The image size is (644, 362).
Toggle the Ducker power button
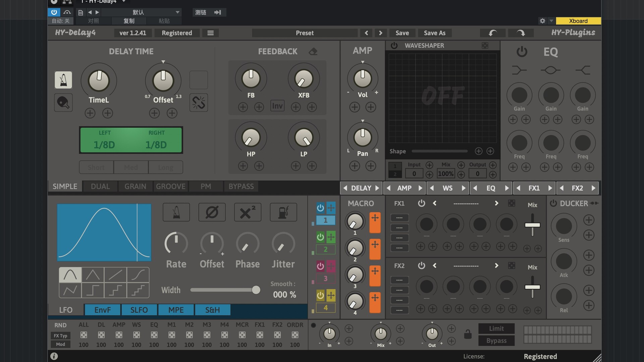point(553,203)
